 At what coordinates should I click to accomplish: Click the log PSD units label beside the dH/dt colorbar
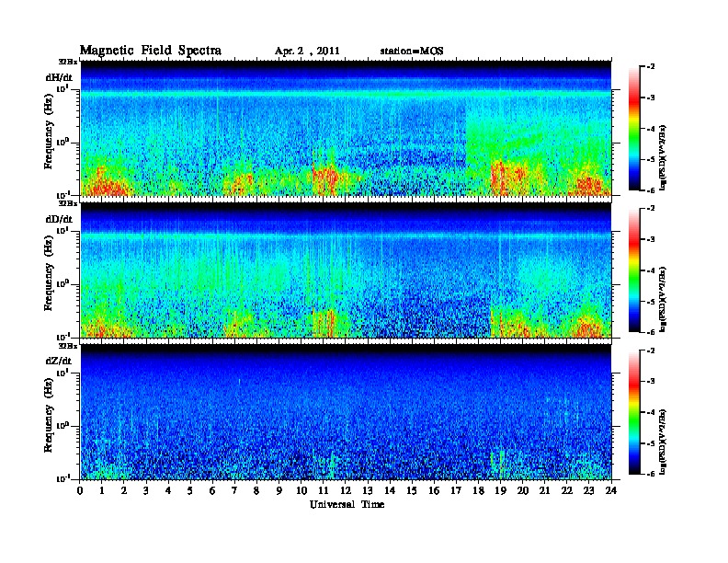coord(663,157)
